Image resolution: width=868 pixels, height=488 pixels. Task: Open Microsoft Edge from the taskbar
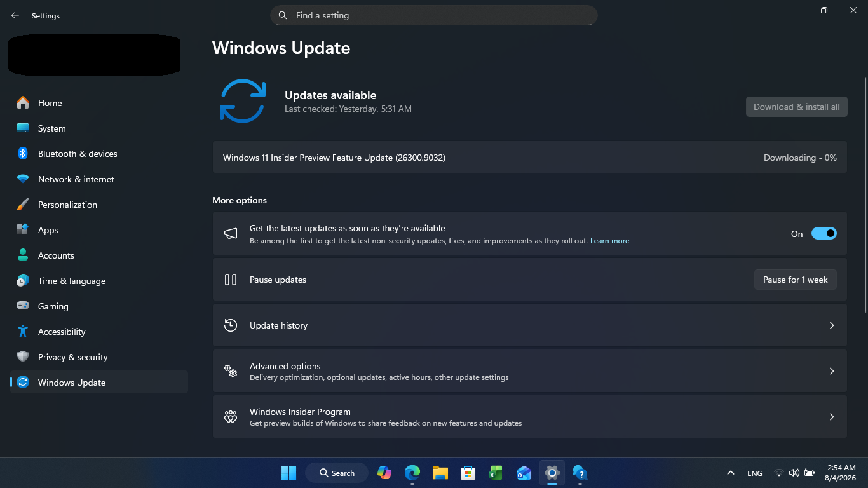tap(412, 473)
